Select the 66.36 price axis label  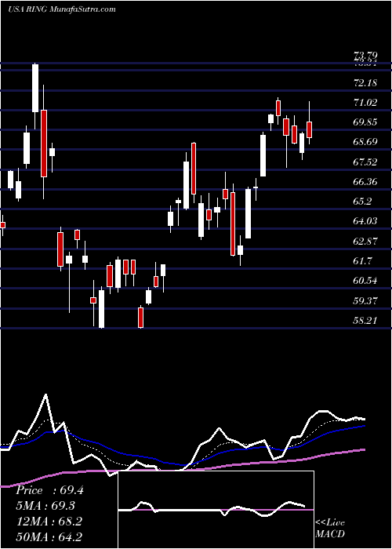[x=365, y=182]
